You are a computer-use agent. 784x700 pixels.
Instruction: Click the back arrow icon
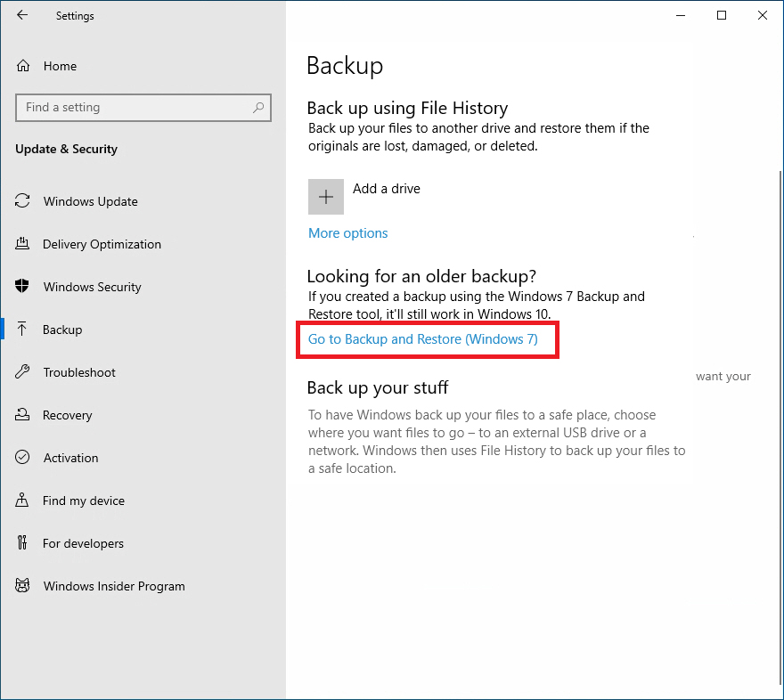point(22,15)
